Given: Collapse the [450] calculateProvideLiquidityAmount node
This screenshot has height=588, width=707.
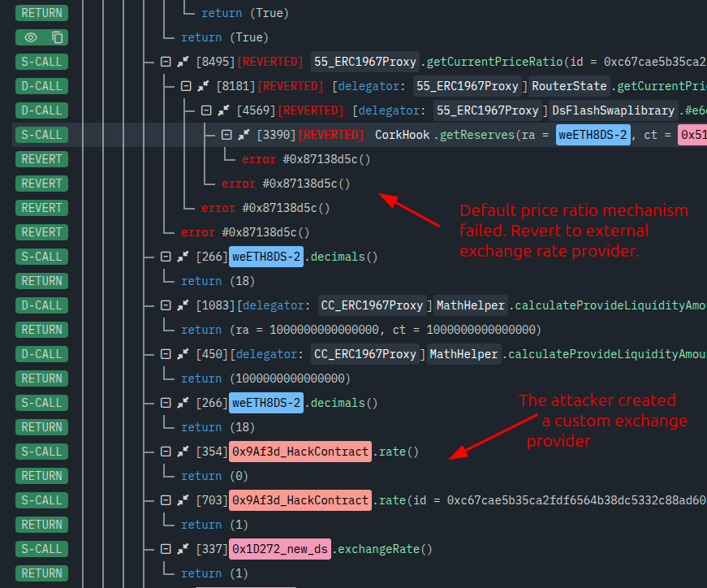Looking at the screenshot, I should coord(166,354).
